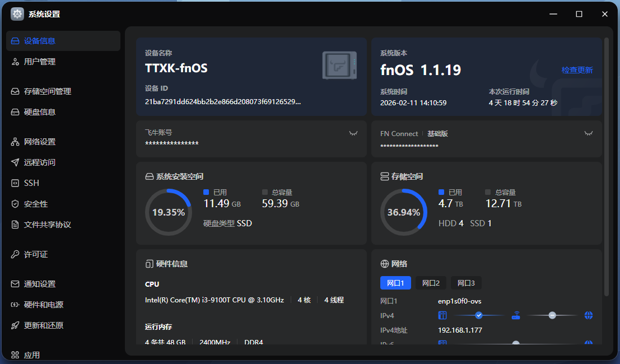Click the IPv4 router icon
The height and width of the screenshot is (364, 620).
(516, 315)
